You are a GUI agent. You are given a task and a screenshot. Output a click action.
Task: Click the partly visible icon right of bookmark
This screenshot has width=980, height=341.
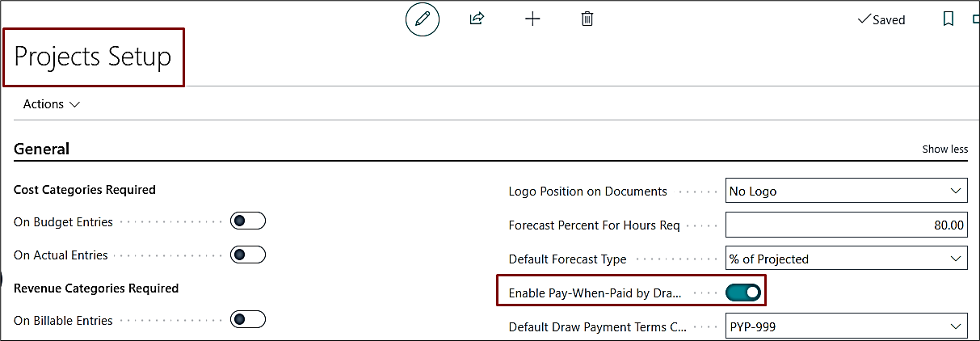[975, 19]
